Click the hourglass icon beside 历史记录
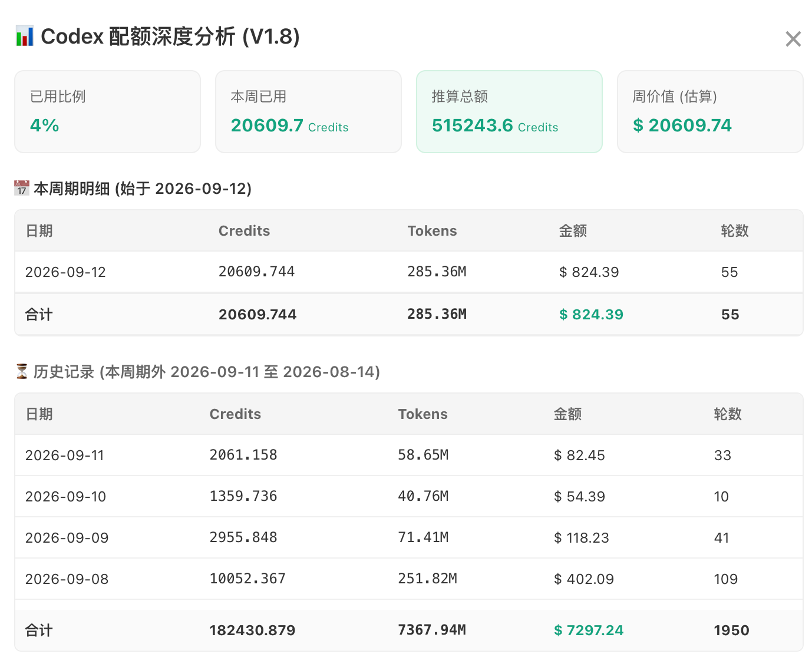 coord(22,371)
